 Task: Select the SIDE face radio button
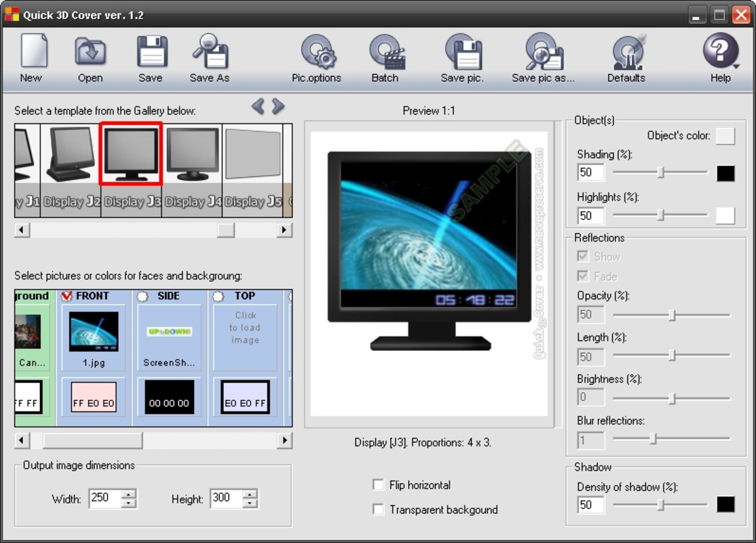pyautogui.click(x=143, y=296)
